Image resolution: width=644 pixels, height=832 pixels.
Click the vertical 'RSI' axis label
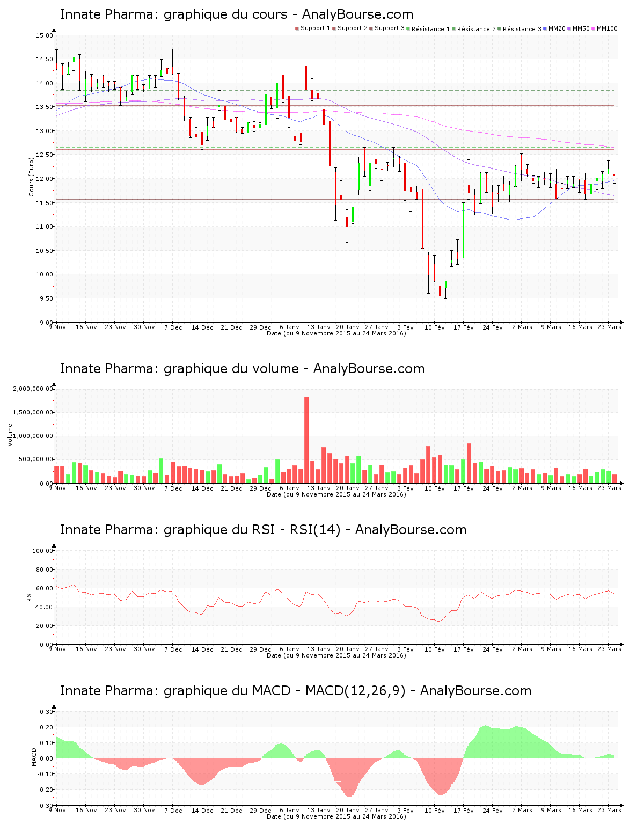(x=29, y=595)
